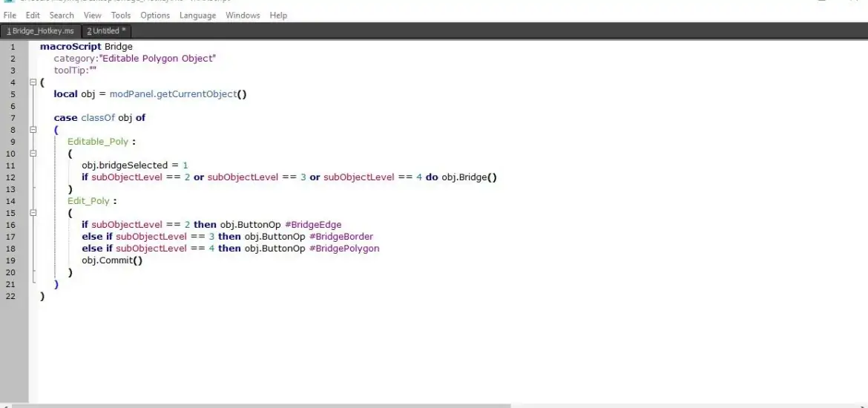Click the horizontal scrollbar thumb at bottom
The image size is (868, 408).
pos(260,405)
